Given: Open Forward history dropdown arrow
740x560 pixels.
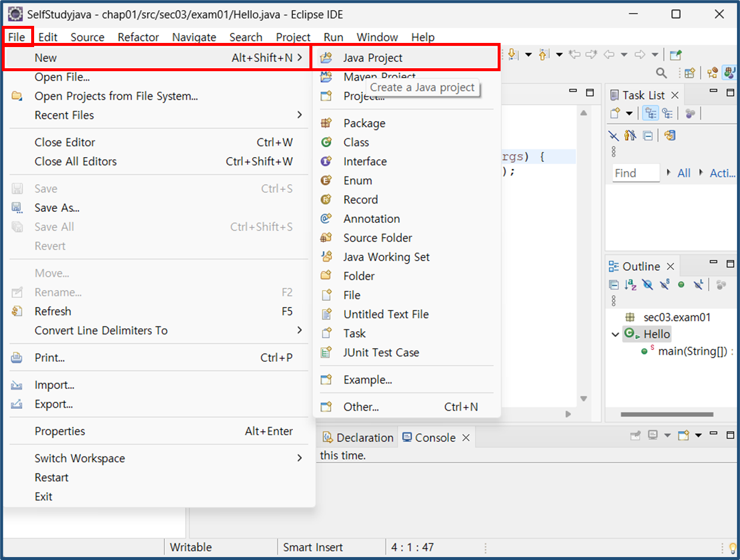Looking at the screenshot, I should tap(655, 55).
